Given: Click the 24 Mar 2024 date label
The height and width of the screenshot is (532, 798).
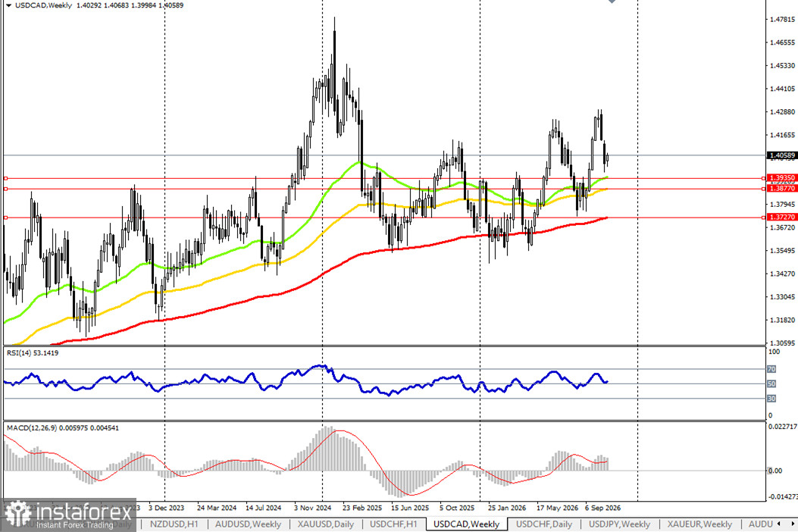Looking at the screenshot, I should [x=216, y=508].
